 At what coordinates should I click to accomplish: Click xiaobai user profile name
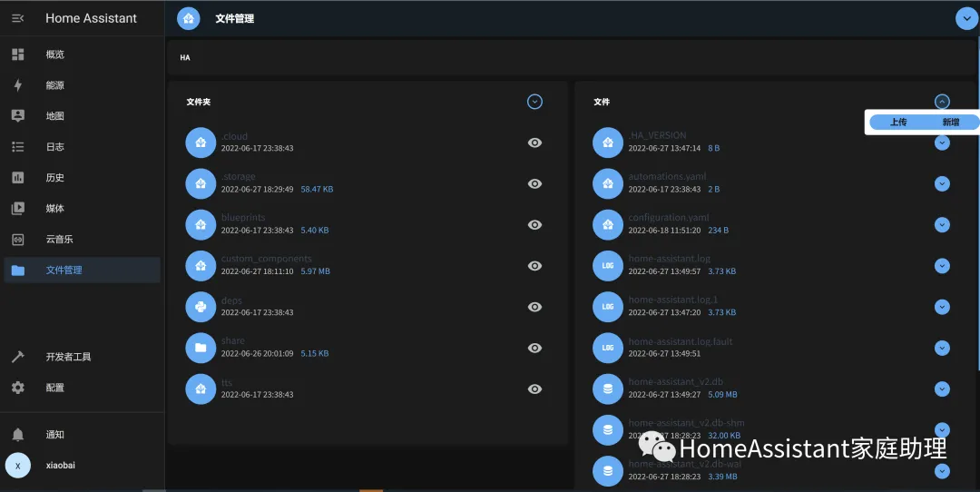point(61,465)
